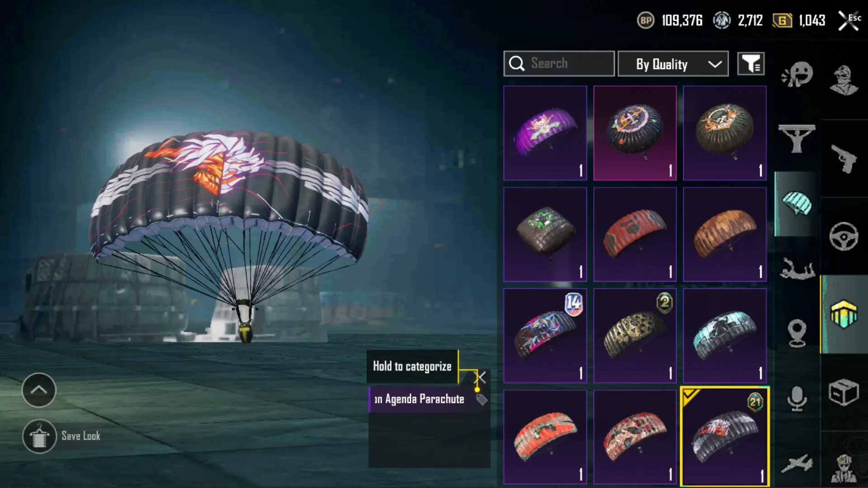Select the vehicle steering wheel category

pos(844,236)
